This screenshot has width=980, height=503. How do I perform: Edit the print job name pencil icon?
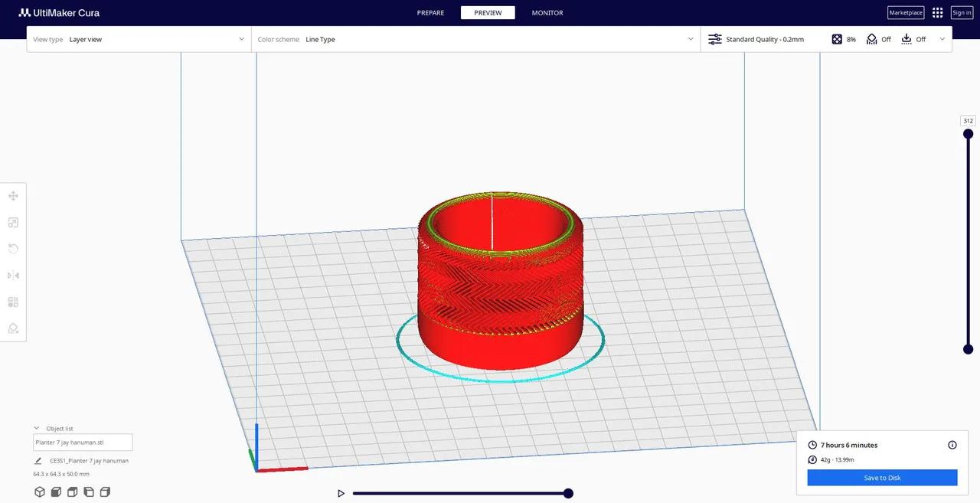38,461
